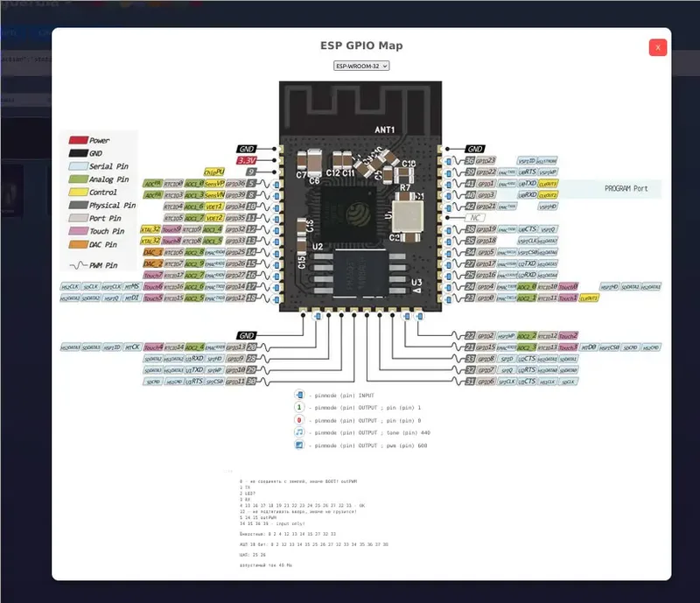This screenshot has height=603, width=700.
Task: Click the PWM 600 output legend icon
Action: pyautogui.click(x=299, y=445)
